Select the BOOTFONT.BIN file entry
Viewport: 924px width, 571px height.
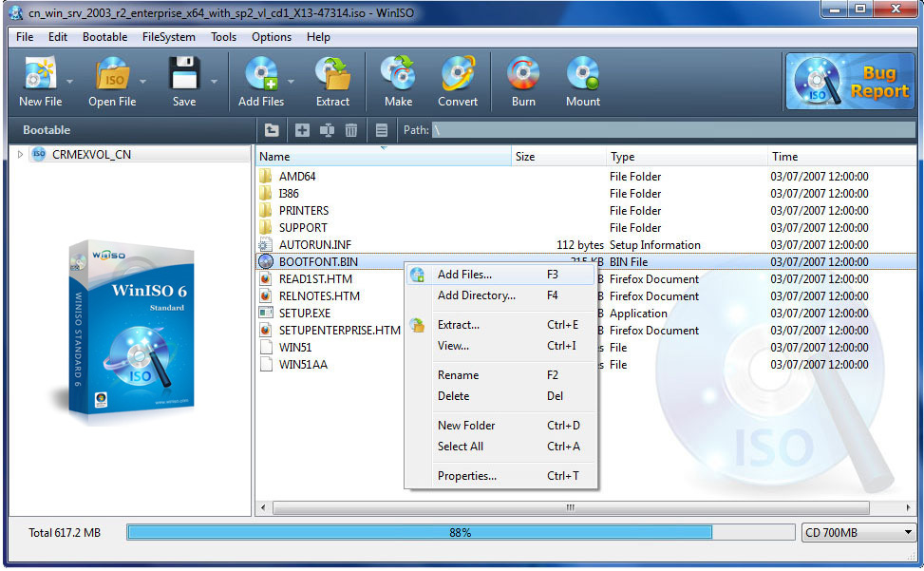pos(313,261)
